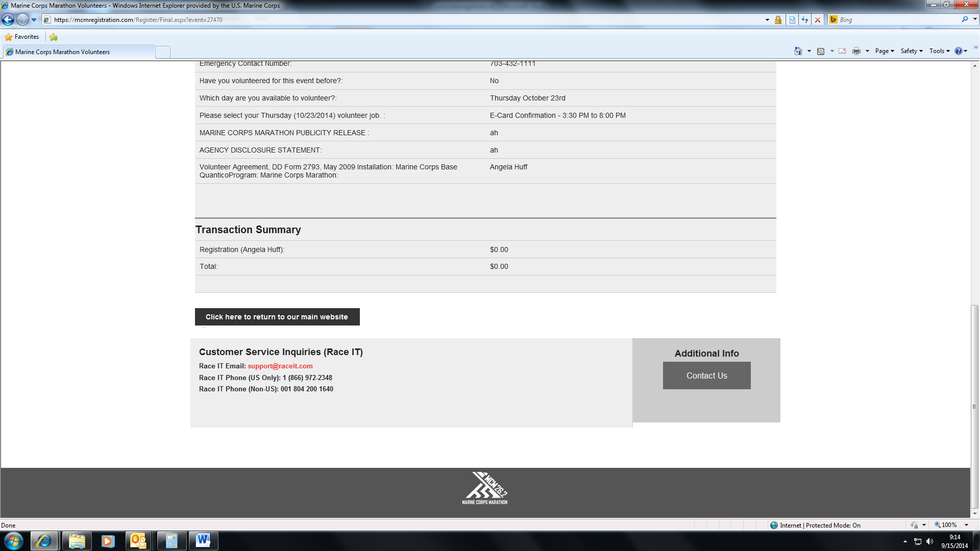Click the Stop loading red X icon
The height and width of the screenshot is (551, 980).
818,20
